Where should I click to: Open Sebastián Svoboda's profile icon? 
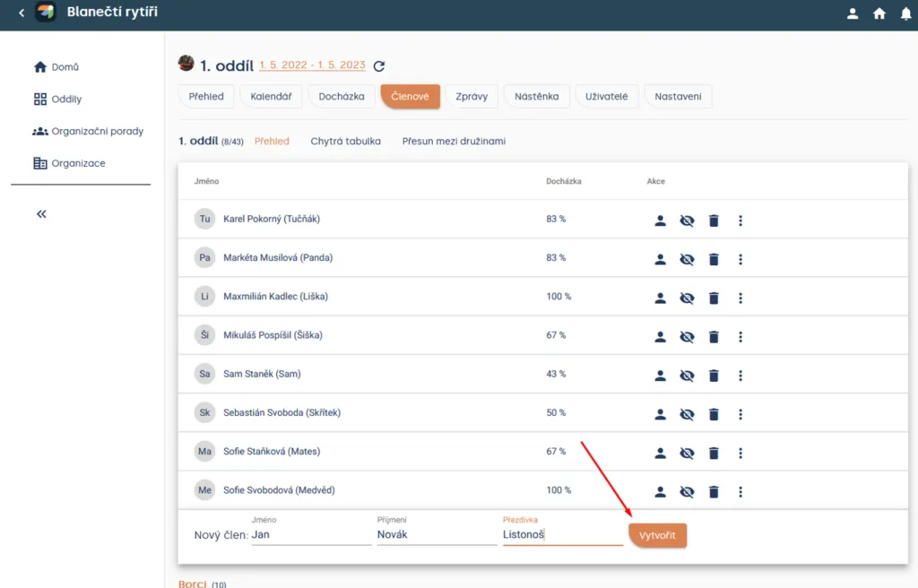(x=660, y=414)
